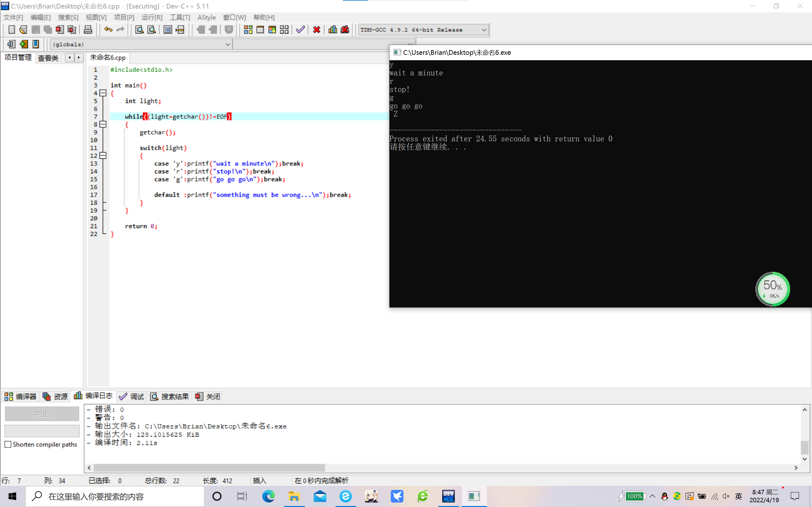Collapse the switch block fold at line 12
Viewport: 812px width, 507px height.
pos(103,156)
